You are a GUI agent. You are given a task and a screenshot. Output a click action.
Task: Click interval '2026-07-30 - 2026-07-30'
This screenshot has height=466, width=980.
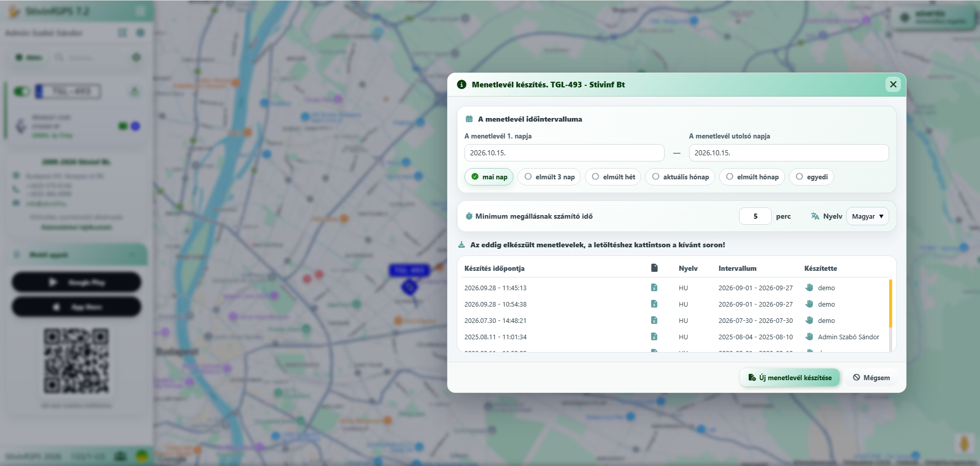[x=755, y=320]
